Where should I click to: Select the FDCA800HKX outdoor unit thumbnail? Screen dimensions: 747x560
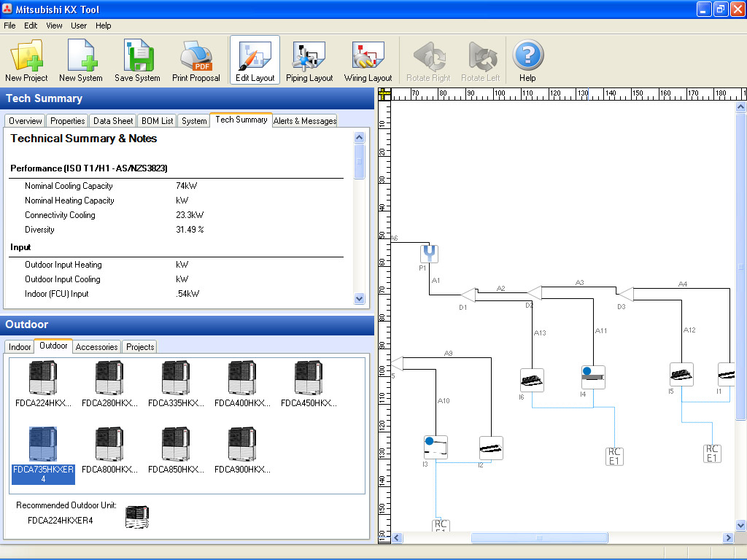click(x=109, y=445)
